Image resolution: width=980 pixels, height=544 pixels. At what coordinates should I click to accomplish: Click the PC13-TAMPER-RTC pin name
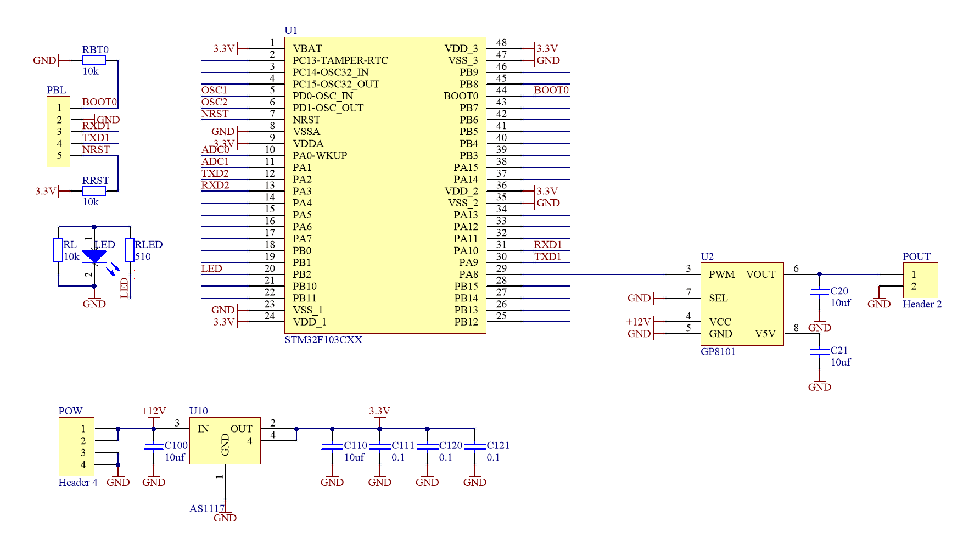click(340, 60)
